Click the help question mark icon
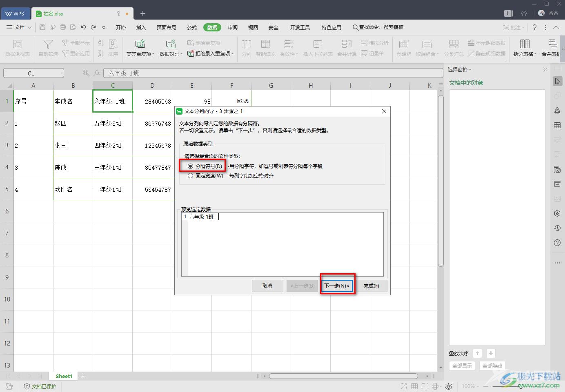Image resolution: width=565 pixels, height=392 pixels. pos(534,27)
